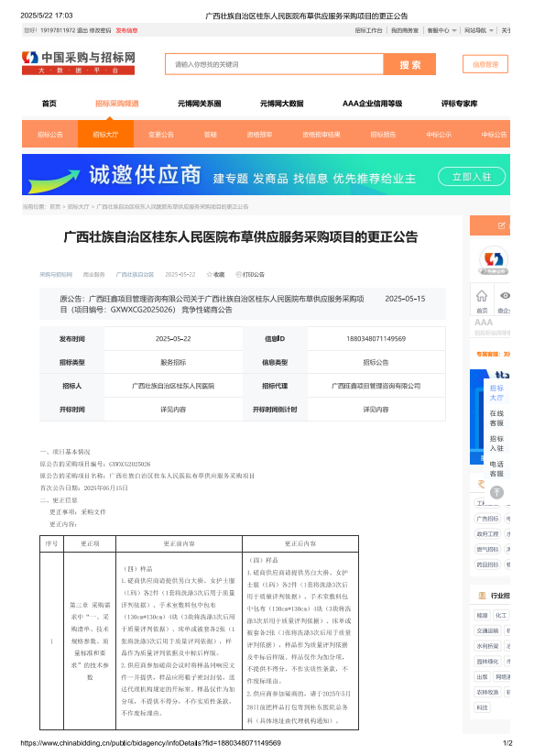Image resolution: width=534 pixels, height=756 pixels.
Task: Switch to the 资格预审结果 tab
Action: click(321, 135)
